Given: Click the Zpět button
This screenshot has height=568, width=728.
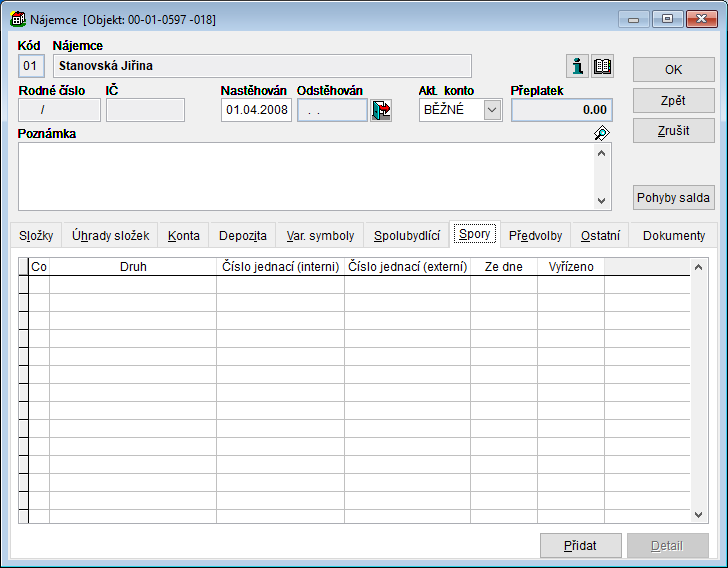Looking at the screenshot, I should [673, 100].
